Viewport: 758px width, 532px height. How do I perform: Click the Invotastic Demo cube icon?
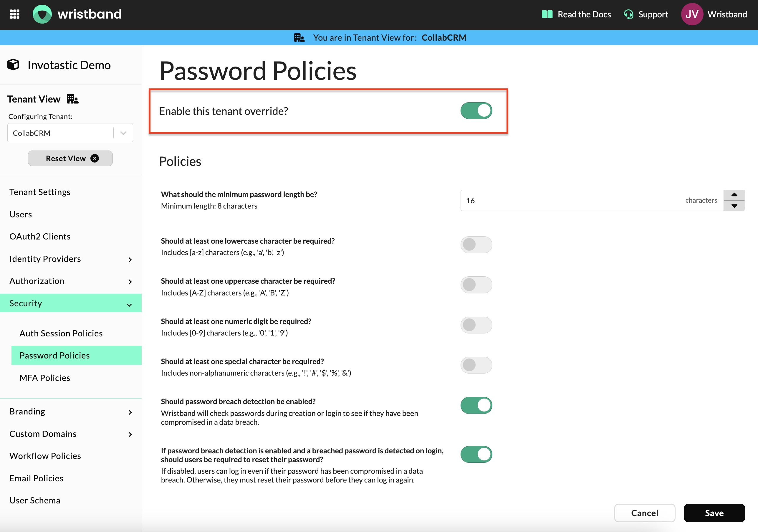point(14,65)
